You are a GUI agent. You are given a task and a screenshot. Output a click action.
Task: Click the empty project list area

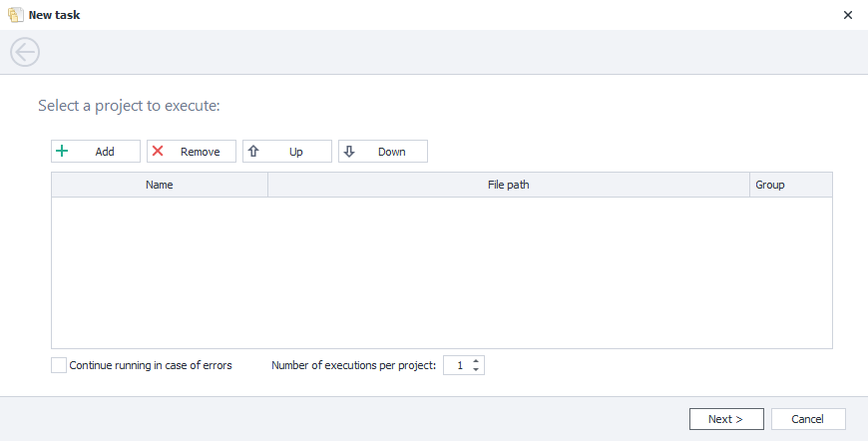441,272
